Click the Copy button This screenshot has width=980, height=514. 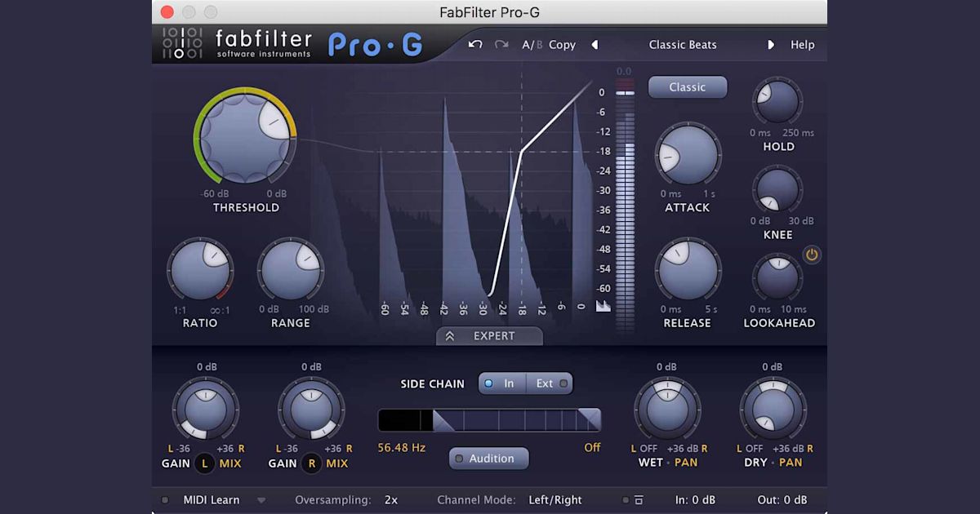click(x=562, y=45)
